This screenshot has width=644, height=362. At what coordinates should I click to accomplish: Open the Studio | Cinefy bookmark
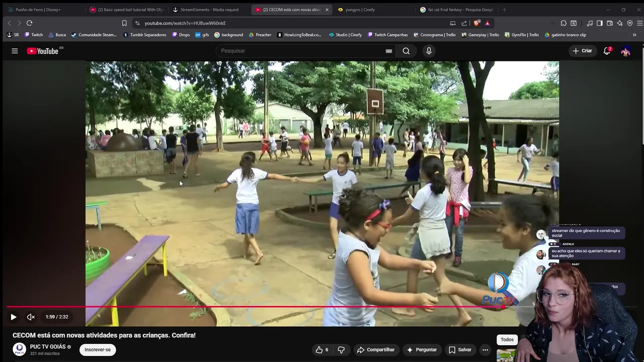[x=345, y=35]
